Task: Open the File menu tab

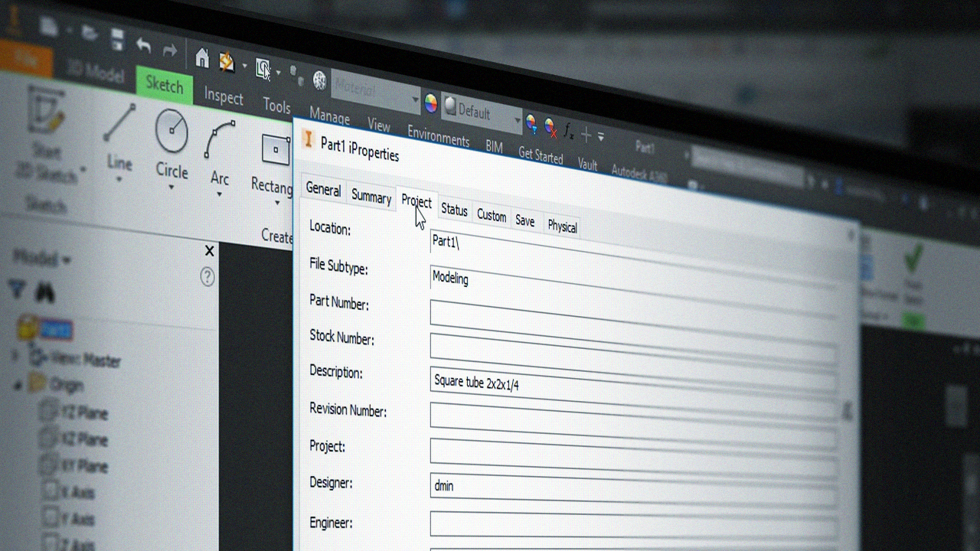Action: 24,59
